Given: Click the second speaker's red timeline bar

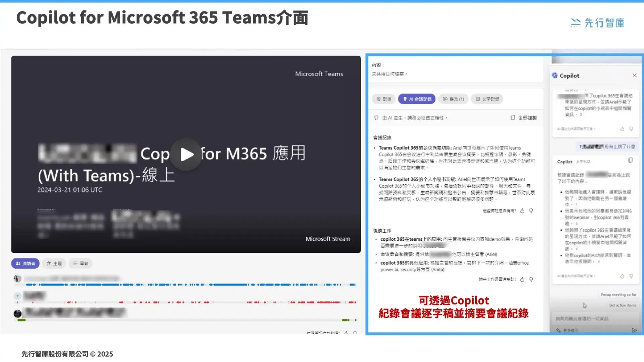Looking at the screenshot, I should (186, 302).
